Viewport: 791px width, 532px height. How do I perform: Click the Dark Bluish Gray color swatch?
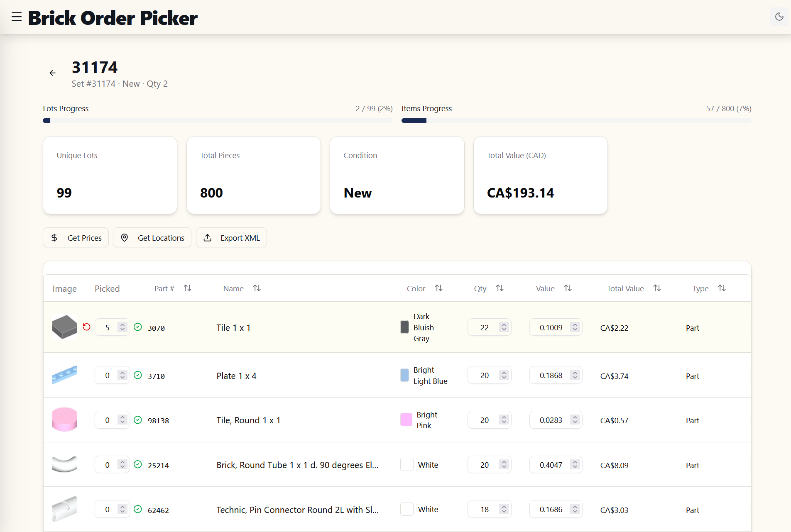[404, 327]
